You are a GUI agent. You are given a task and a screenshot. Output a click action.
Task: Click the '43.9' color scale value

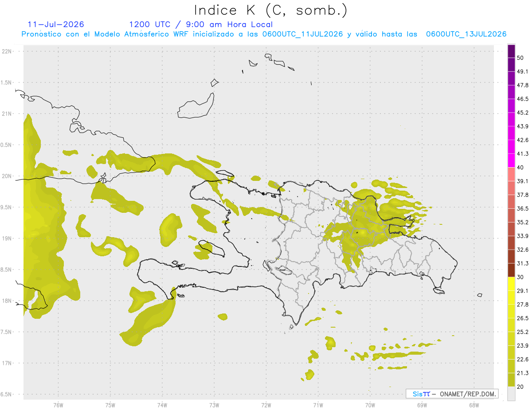[x=523, y=126]
